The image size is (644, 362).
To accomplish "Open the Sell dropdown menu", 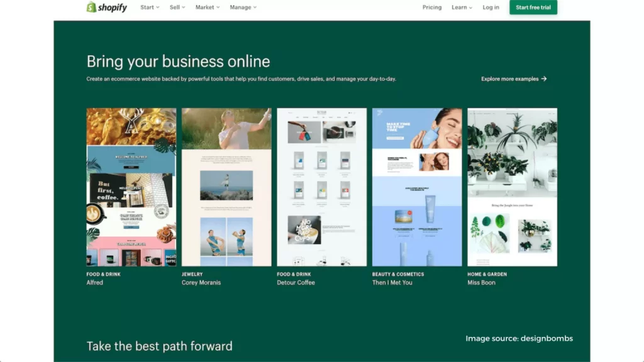I will coord(177,8).
